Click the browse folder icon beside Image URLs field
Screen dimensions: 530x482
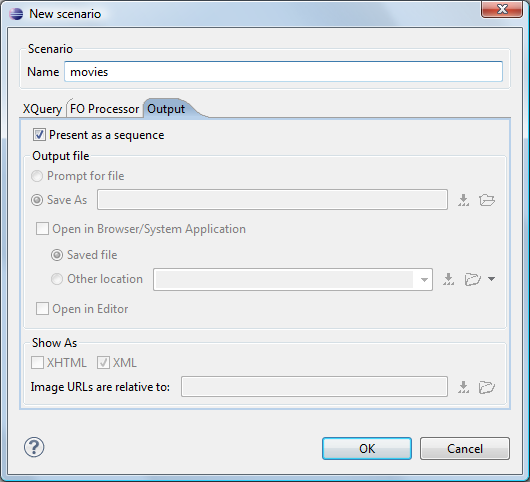pyautogui.click(x=487, y=387)
